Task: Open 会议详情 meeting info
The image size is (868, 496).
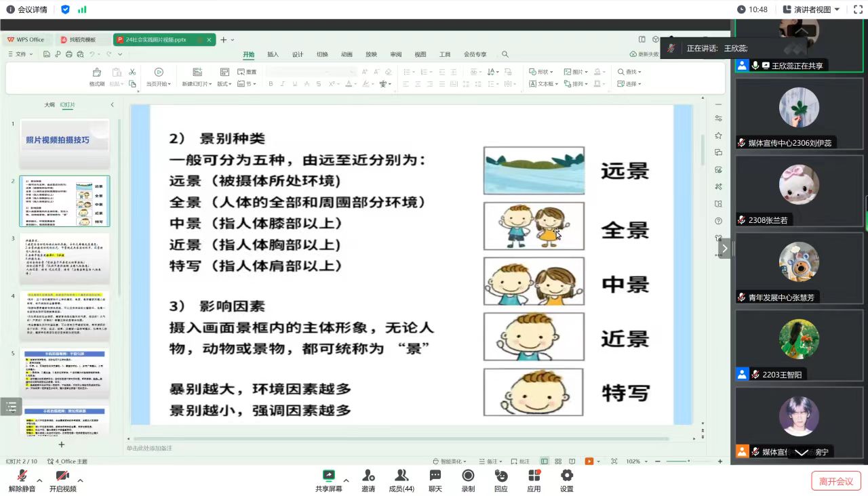Action: 27,9
